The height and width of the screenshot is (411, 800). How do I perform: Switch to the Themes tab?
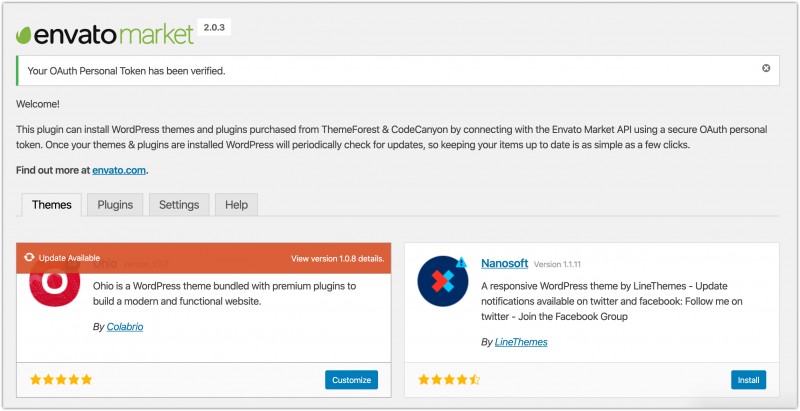pos(52,205)
